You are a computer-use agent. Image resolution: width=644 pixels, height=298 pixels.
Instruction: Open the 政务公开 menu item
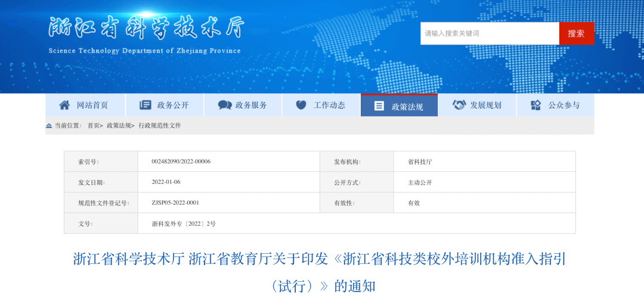coord(165,105)
